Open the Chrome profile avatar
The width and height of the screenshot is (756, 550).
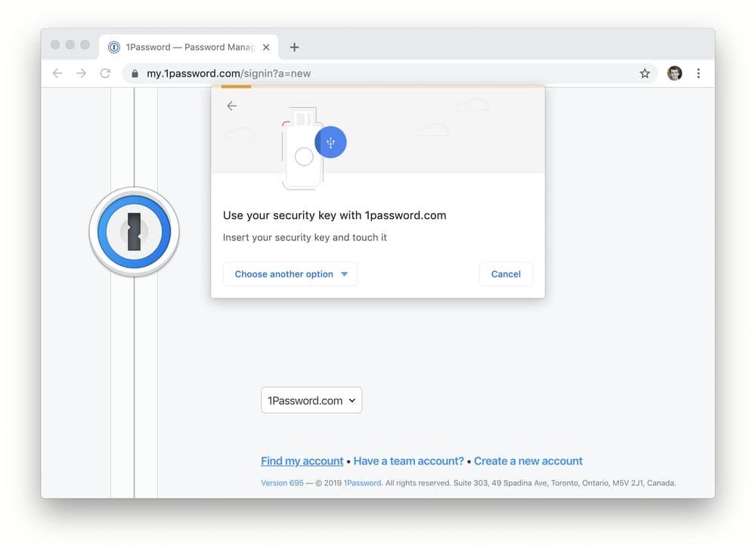tap(674, 73)
